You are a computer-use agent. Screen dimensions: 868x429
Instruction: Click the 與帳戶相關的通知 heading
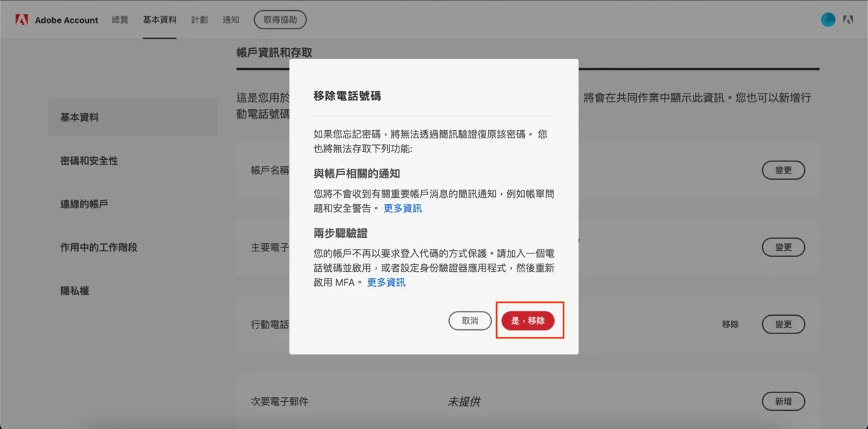pos(357,173)
